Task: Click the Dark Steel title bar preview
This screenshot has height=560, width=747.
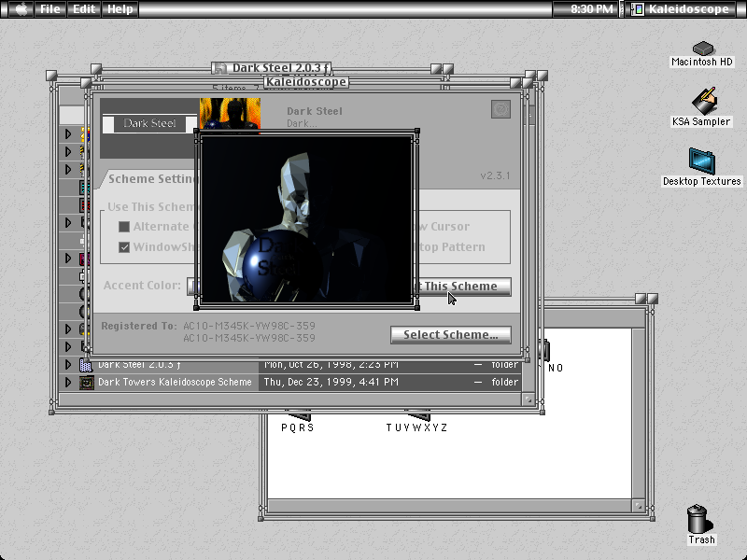Action: [149, 123]
